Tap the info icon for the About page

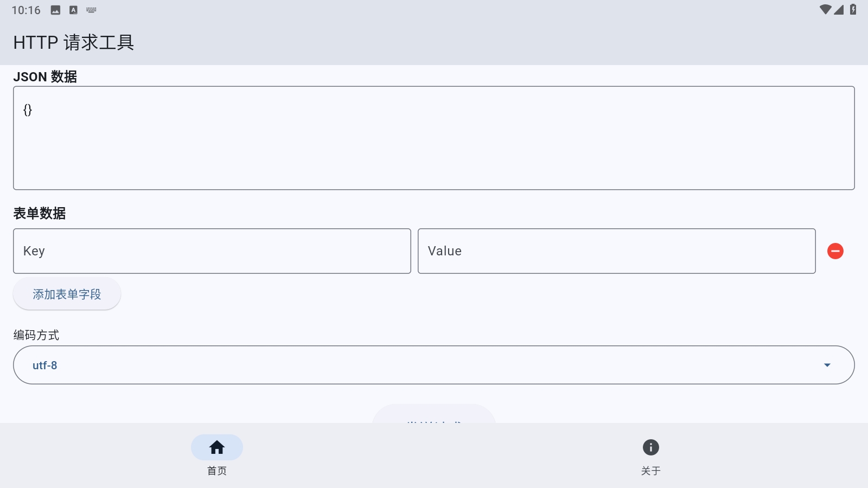(x=650, y=447)
